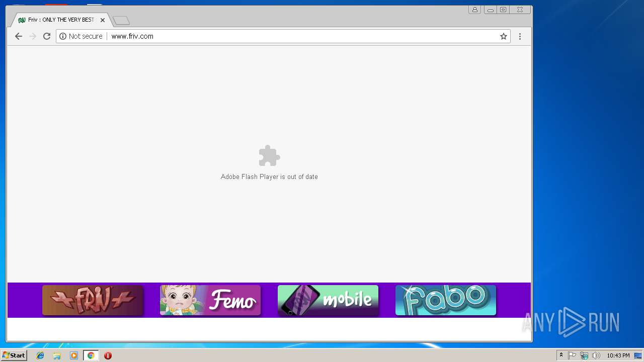The image size is (644, 362).
Task: Reload the friv.com page
Action: coord(47,36)
